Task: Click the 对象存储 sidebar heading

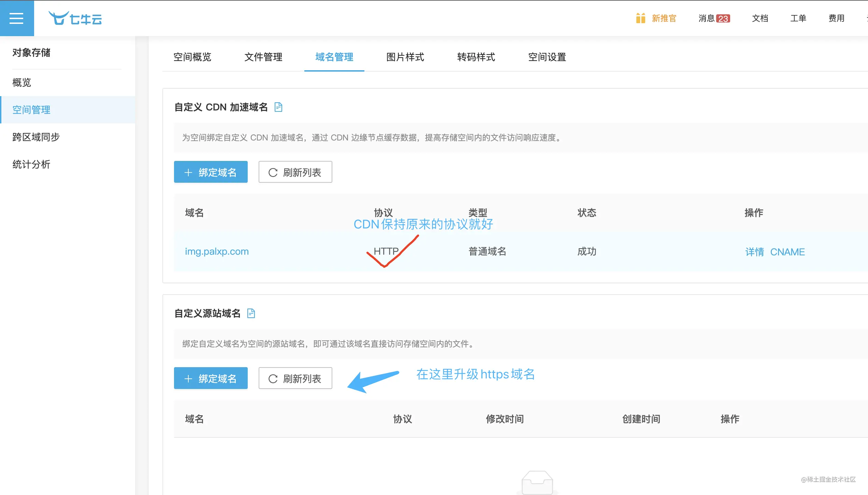Action: tap(31, 52)
